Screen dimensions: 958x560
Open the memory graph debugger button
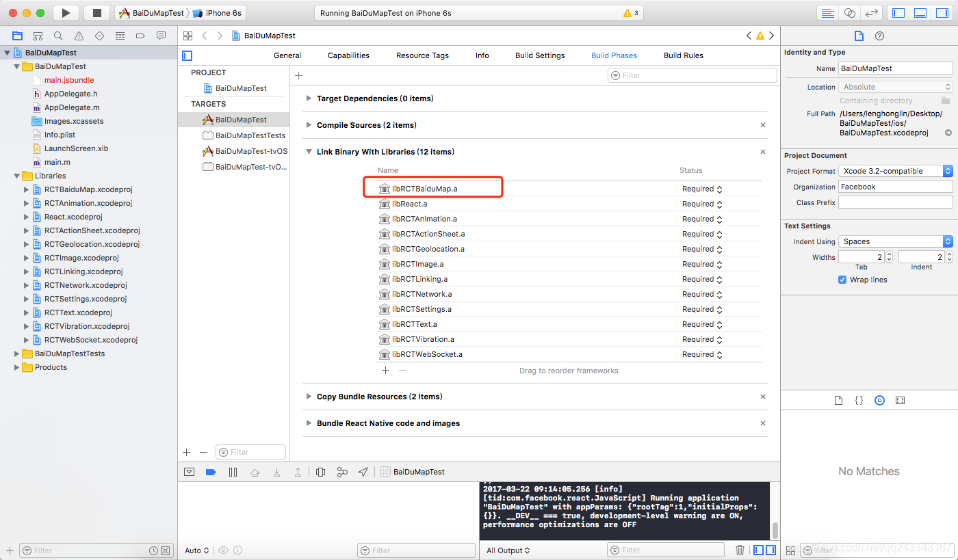coord(342,472)
